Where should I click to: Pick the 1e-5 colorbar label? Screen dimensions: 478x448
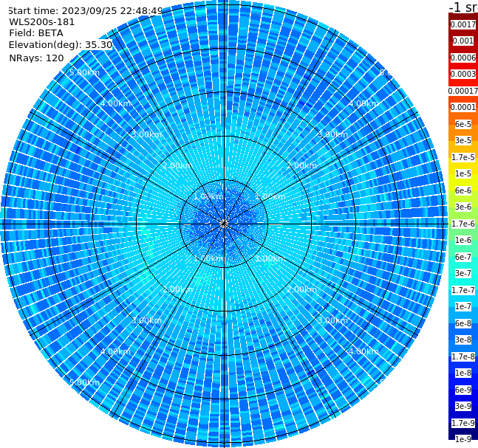tap(463, 173)
